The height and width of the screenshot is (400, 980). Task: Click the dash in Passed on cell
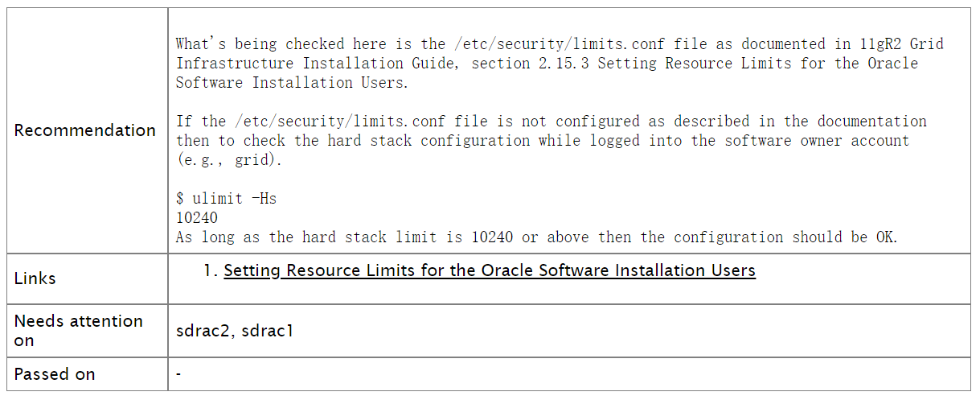pyautogui.click(x=178, y=374)
